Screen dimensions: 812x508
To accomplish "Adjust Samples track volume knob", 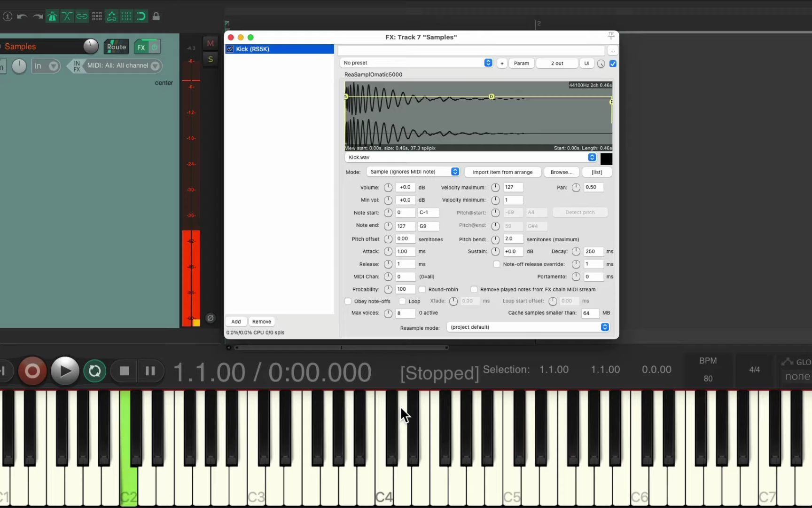I will [x=91, y=46].
